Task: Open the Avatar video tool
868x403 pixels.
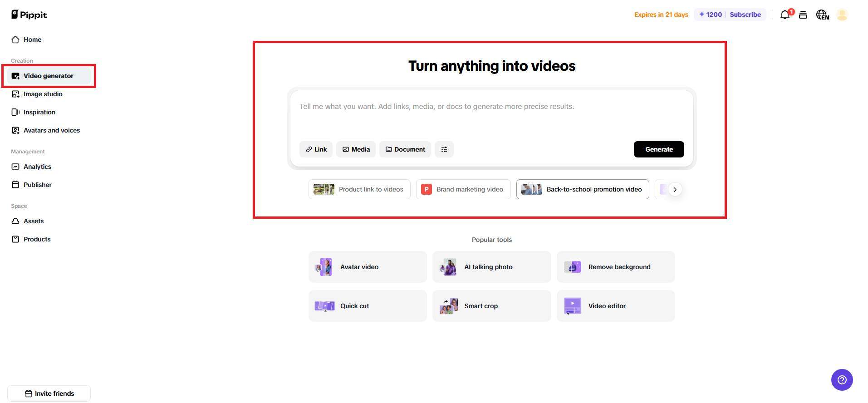Action: pos(368,267)
